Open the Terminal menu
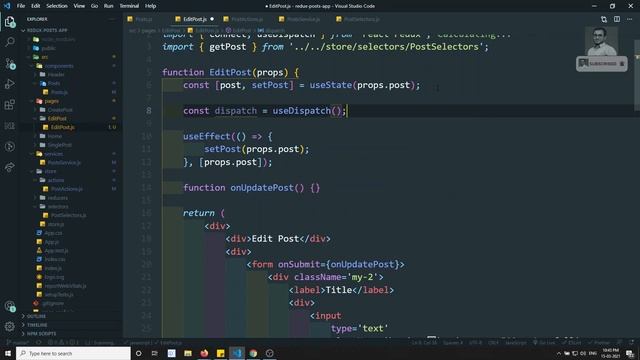640x360 pixels. tap(129, 6)
